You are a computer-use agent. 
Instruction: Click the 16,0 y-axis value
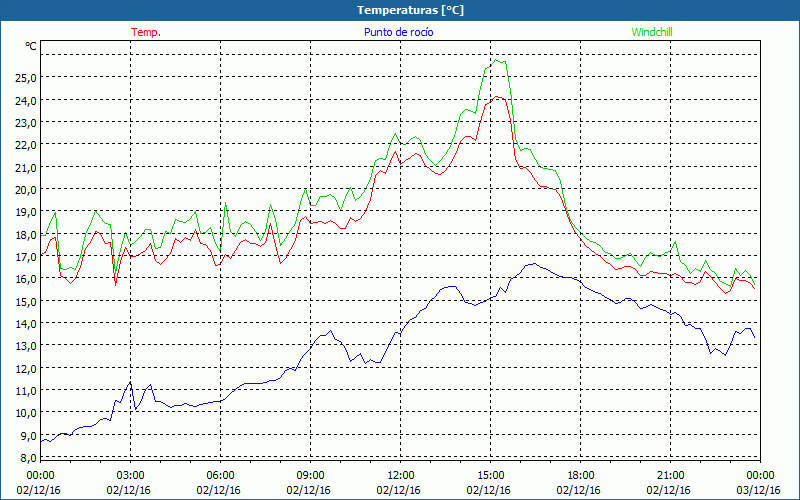[26, 279]
